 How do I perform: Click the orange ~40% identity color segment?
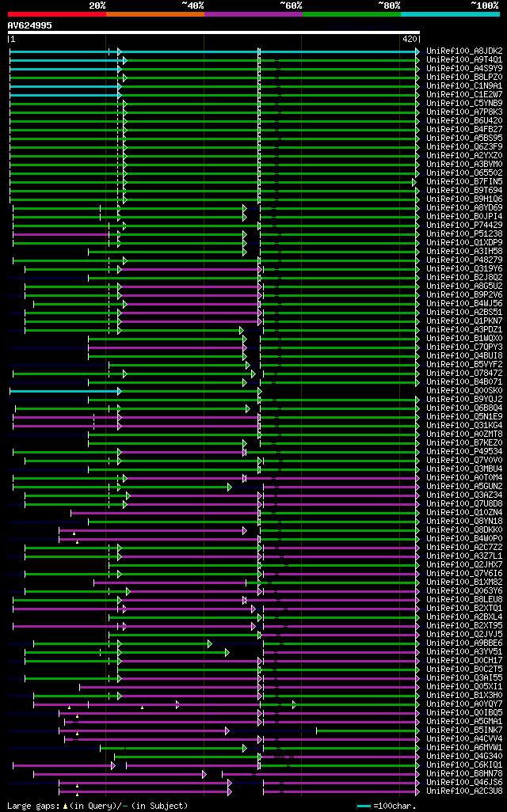point(155,14)
